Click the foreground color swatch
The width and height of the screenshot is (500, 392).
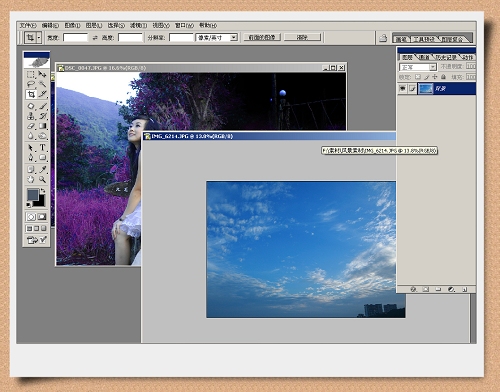point(32,194)
